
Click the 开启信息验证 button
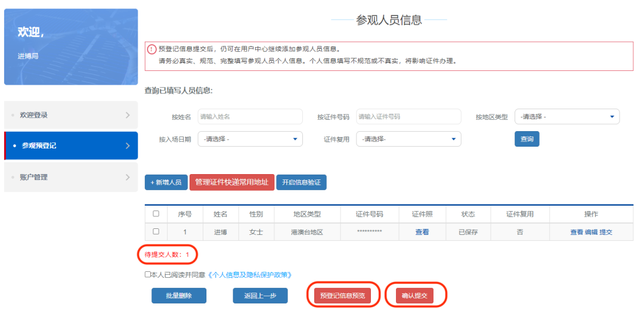pyautogui.click(x=301, y=182)
